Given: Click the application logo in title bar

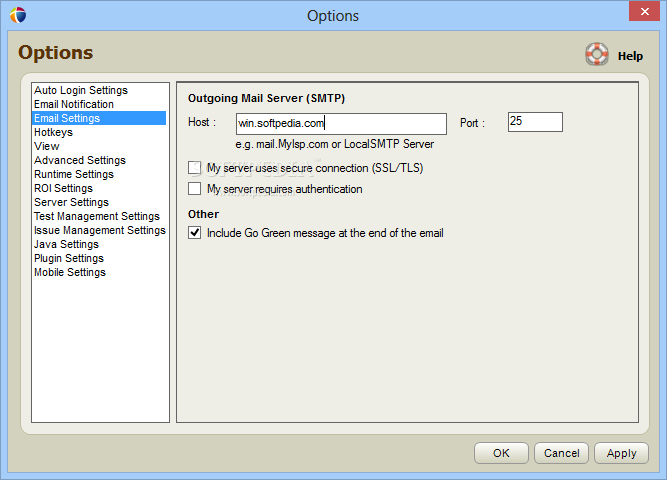Looking at the screenshot, I should tap(18, 15).
